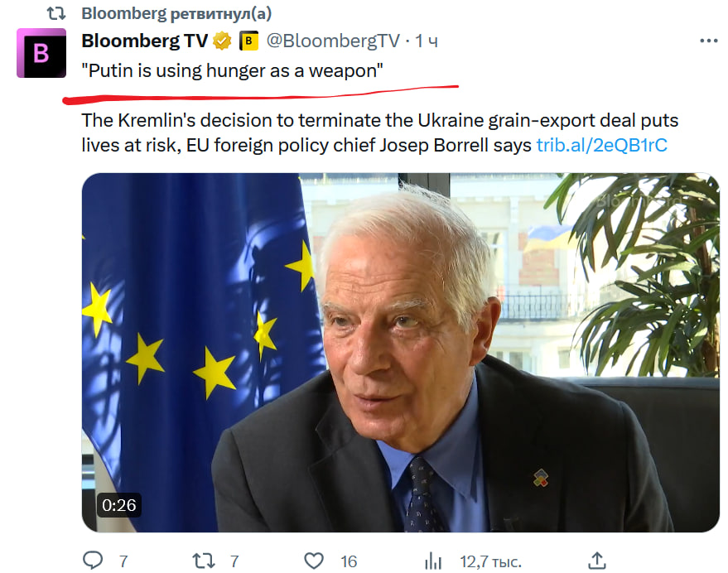Open the "Bloomberg ретвитнул(а)" retweeter link

176,13
